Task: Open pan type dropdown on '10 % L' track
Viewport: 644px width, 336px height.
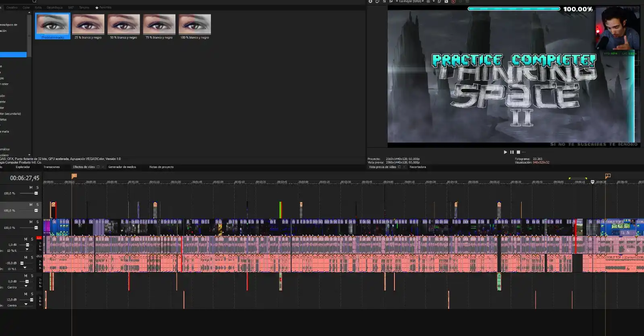Action: [x=25, y=268]
